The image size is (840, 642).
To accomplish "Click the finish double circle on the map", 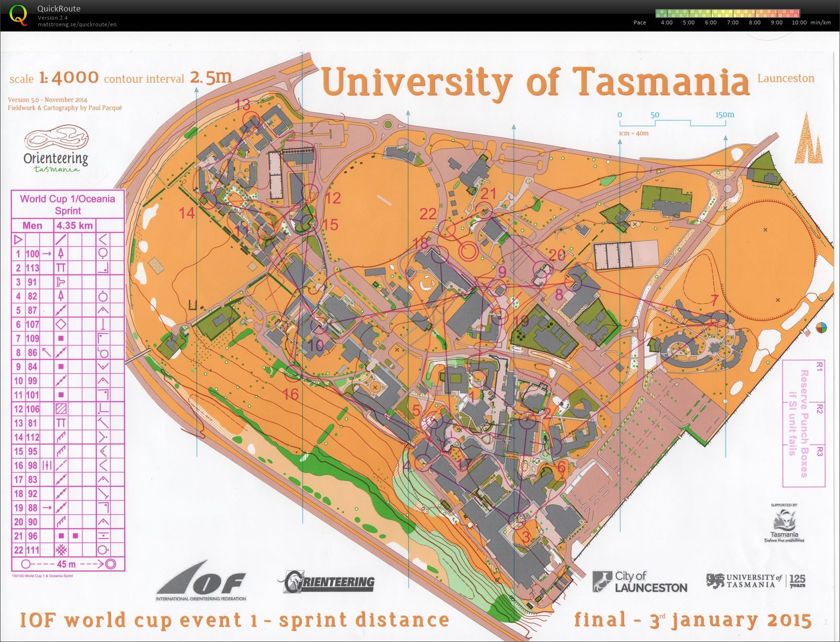I will [x=468, y=250].
